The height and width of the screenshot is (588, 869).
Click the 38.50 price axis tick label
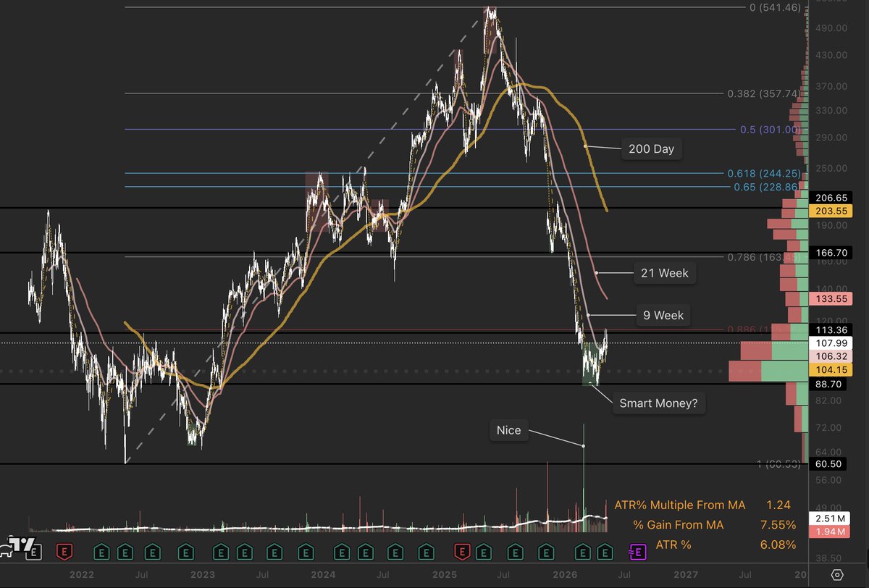pyautogui.click(x=830, y=558)
